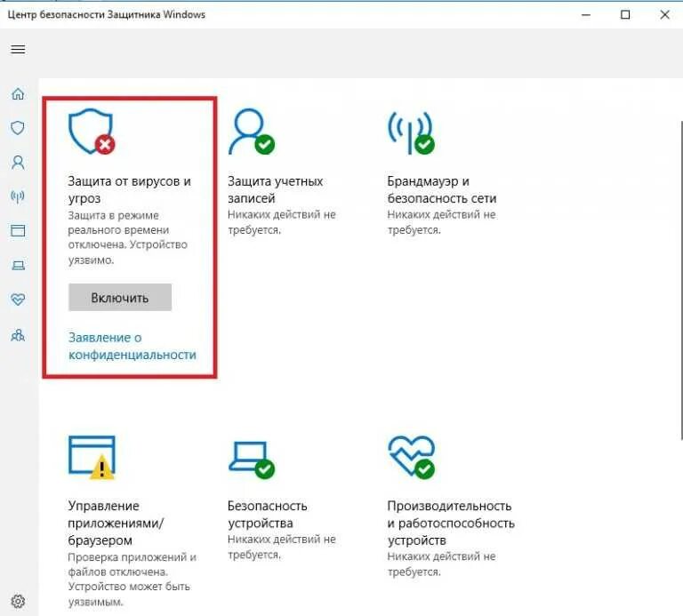Click large firewall antenna icon with check
683x616 pixels.
411,132
